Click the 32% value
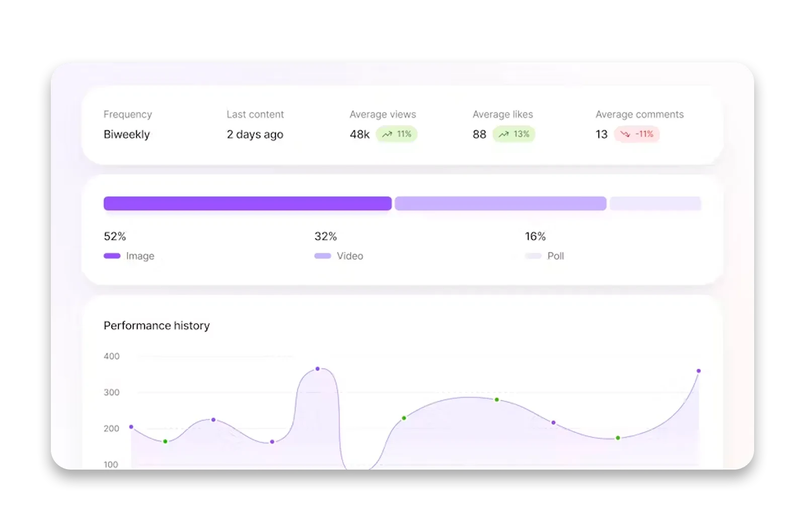Image resolution: width=806 pixels, height=532 pixels. pyautogui.click(x=326, y=237)
